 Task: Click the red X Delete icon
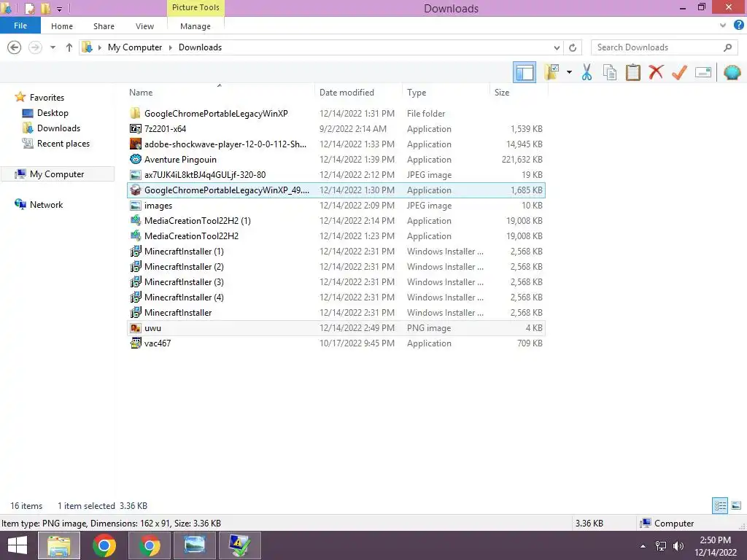[x=656, y=72]
